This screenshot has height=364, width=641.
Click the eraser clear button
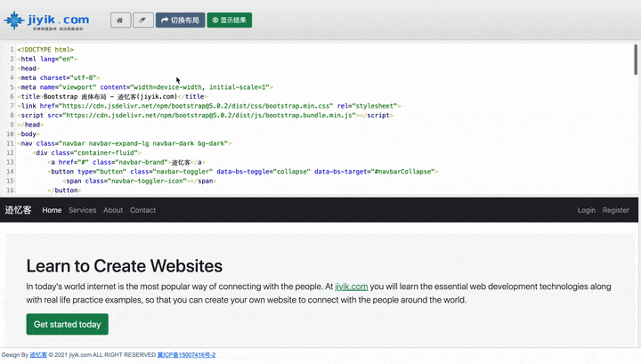(x=143, y=20)
